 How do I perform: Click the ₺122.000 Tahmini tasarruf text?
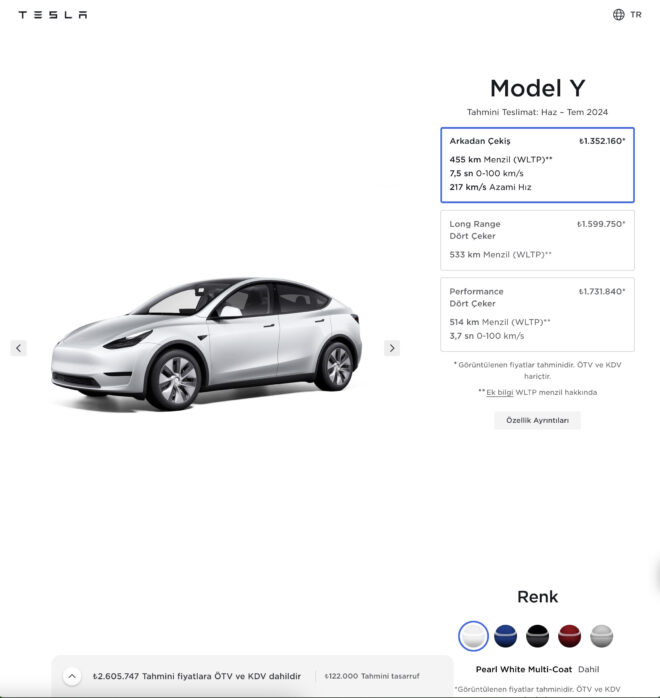[372, 676]
